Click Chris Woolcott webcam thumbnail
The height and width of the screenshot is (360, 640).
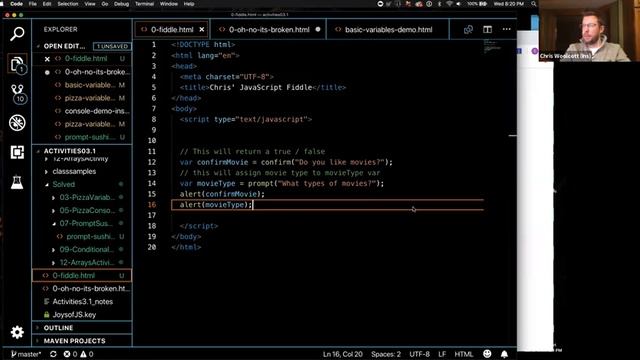[589, 31]
